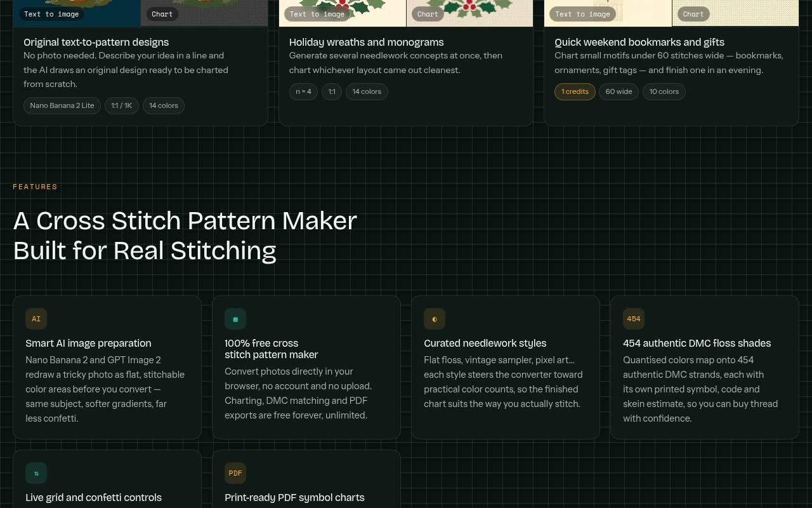812x508 pixels.
Task: Click A Cross Stitch Pattern Maker heading
Action: click(185, 236)
